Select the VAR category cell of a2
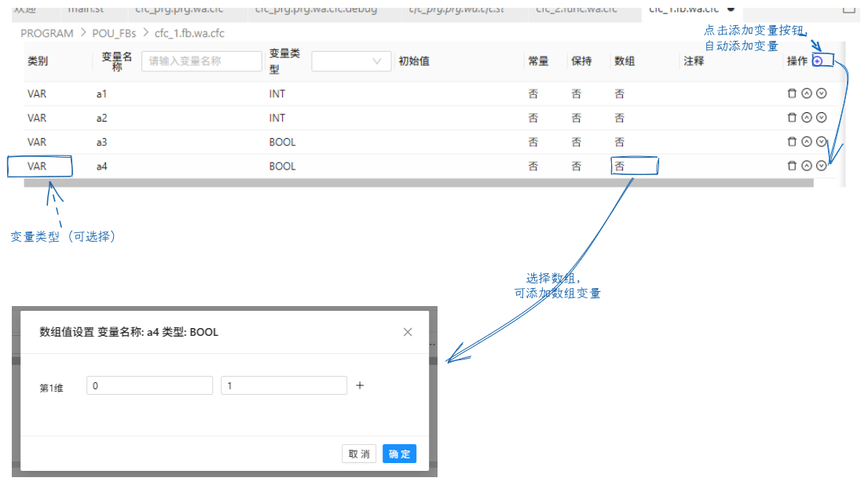868x485 pixels. (x=37, y=118)
